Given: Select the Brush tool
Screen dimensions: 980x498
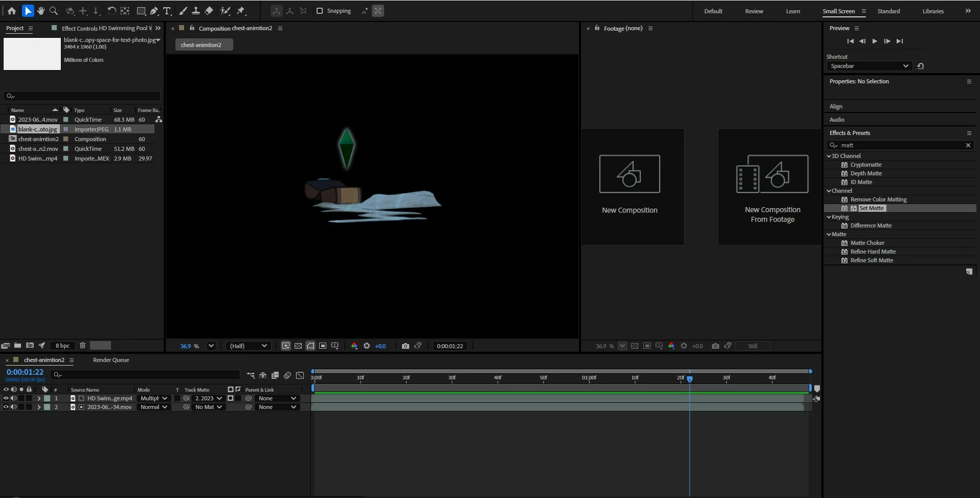Looking at the screenshot, I should [183, 11].
